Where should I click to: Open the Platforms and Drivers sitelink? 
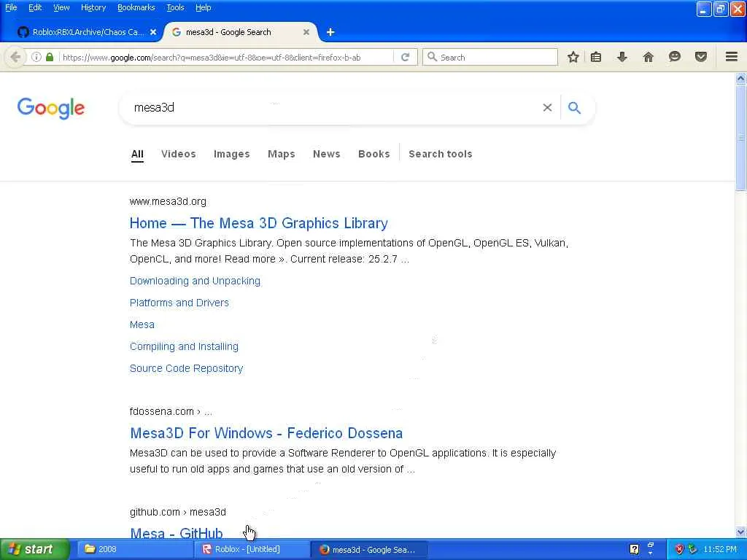(x=179, y=303)
